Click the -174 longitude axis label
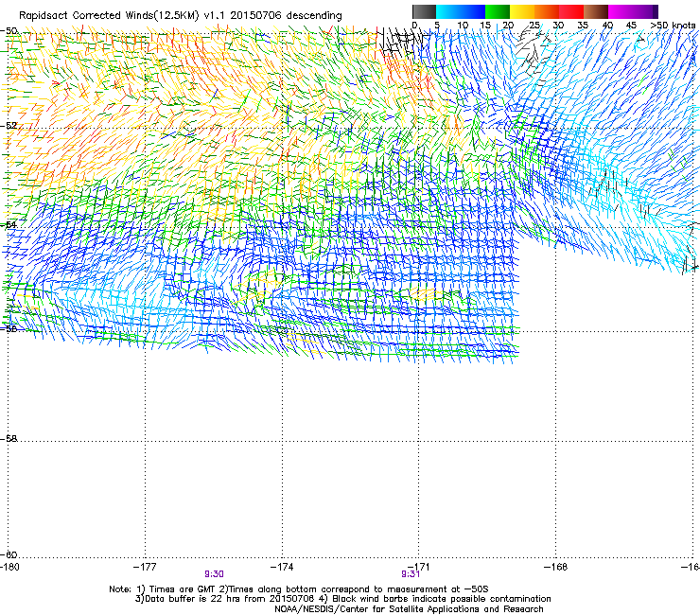 [282, 567]
